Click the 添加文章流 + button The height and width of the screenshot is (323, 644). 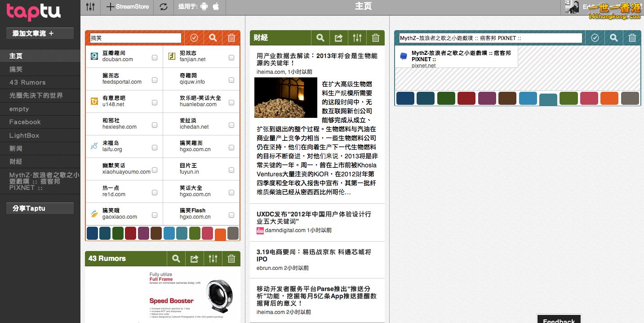[x=40, y=33]
